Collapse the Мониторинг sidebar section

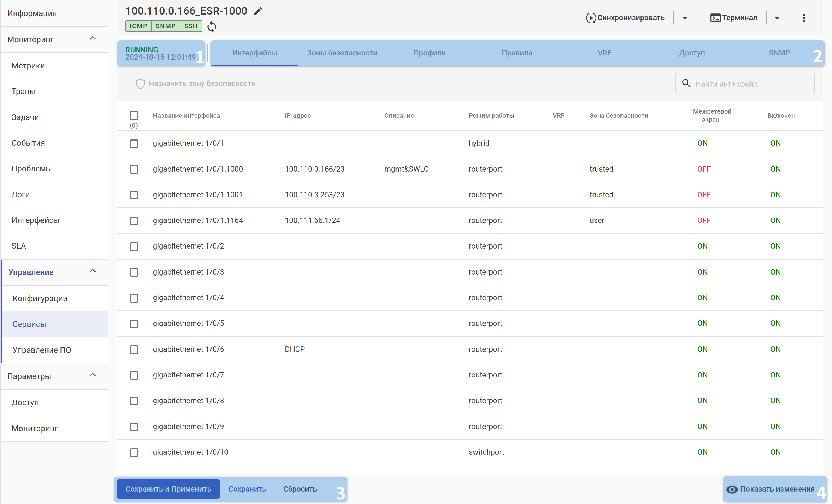pos(93,38)
